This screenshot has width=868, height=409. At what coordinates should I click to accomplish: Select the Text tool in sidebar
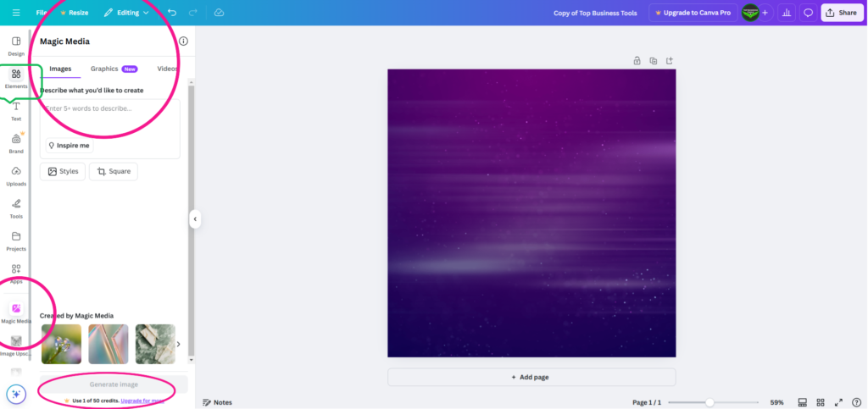click(16, 111)
